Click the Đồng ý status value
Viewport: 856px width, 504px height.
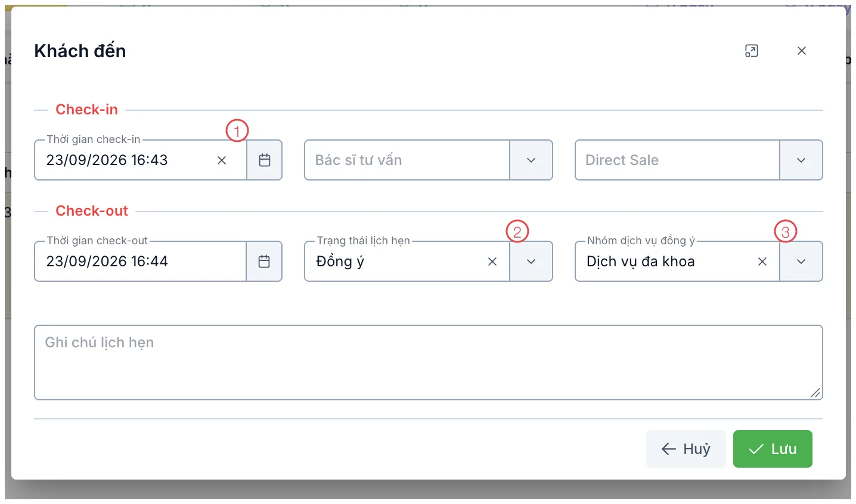point(340,262)
